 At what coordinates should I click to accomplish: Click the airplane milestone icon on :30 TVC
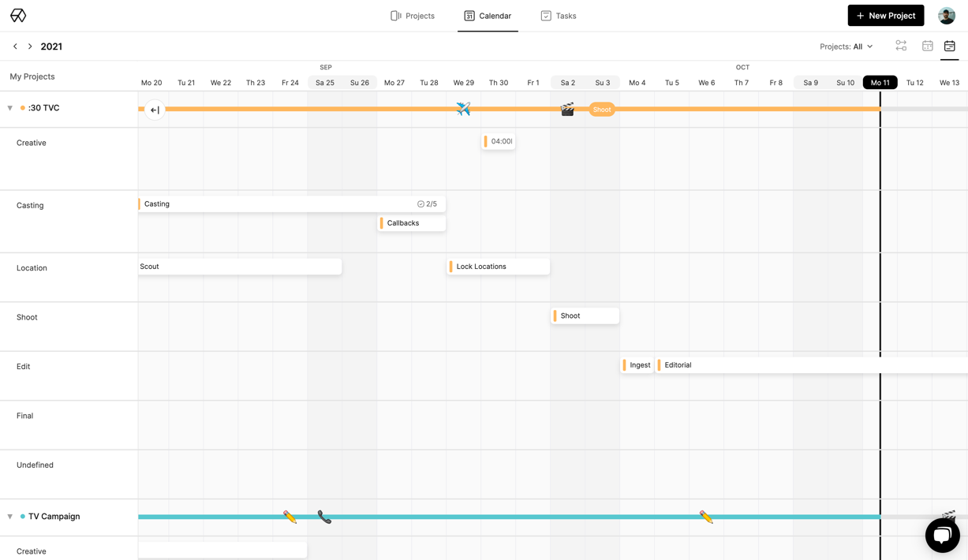click(463, 109)
